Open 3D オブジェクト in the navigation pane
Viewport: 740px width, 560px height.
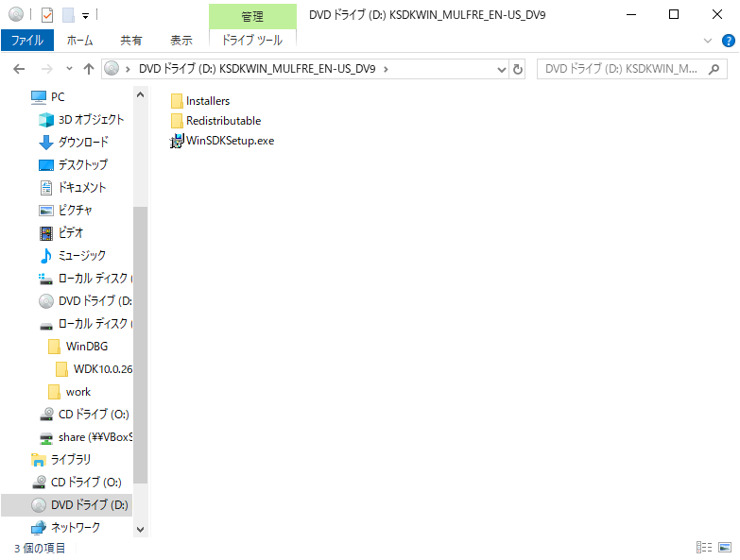[x=81, y=120]
